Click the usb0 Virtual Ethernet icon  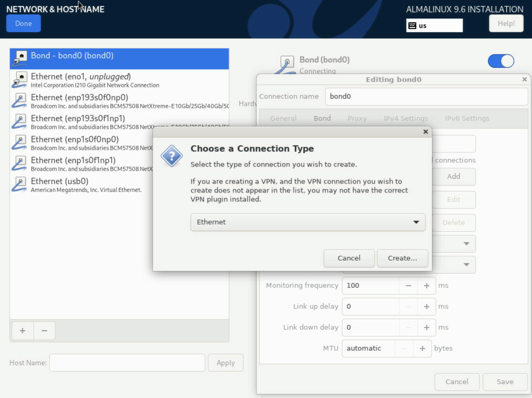coord(19,184)
